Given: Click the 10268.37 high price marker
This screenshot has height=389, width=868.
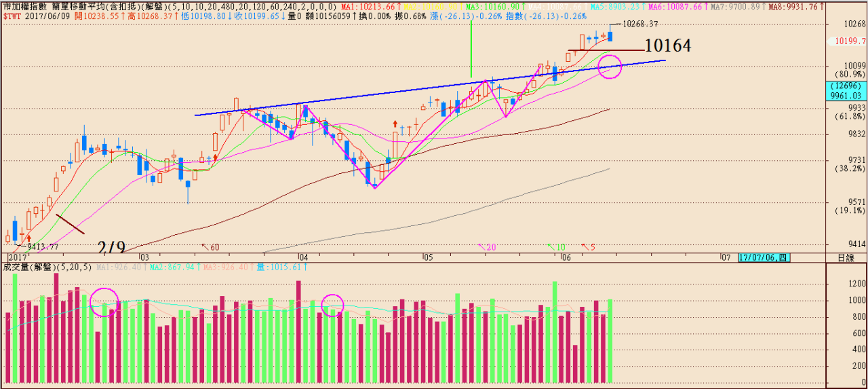Looking at the screenshot, I should click(x=639, y=24).
